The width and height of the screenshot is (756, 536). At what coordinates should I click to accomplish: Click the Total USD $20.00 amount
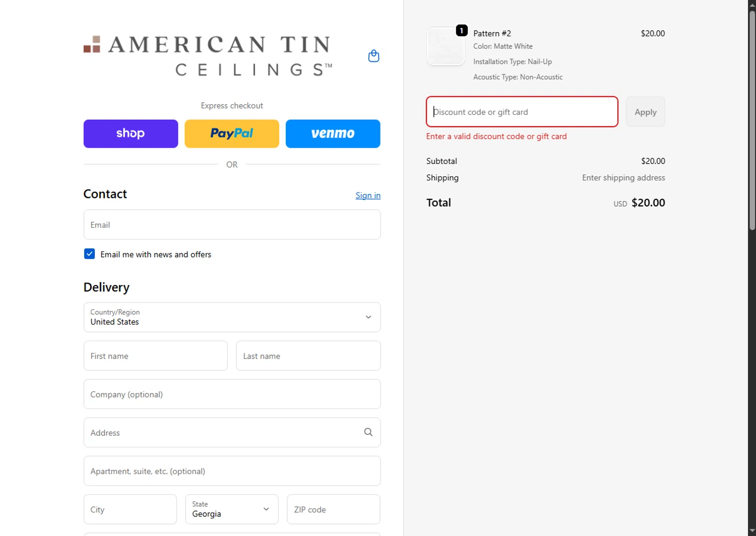click(639, 203)
